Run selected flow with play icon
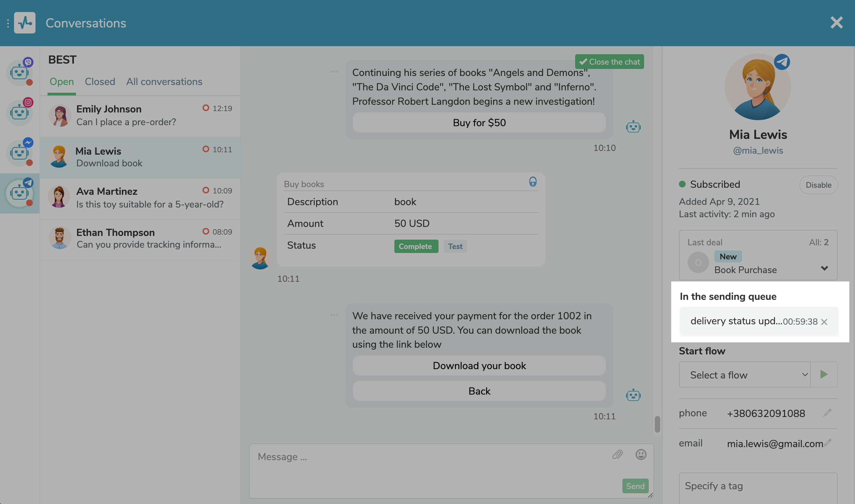Image resolution: width=855 pixels, height=504 pixels. coord(824,374)
